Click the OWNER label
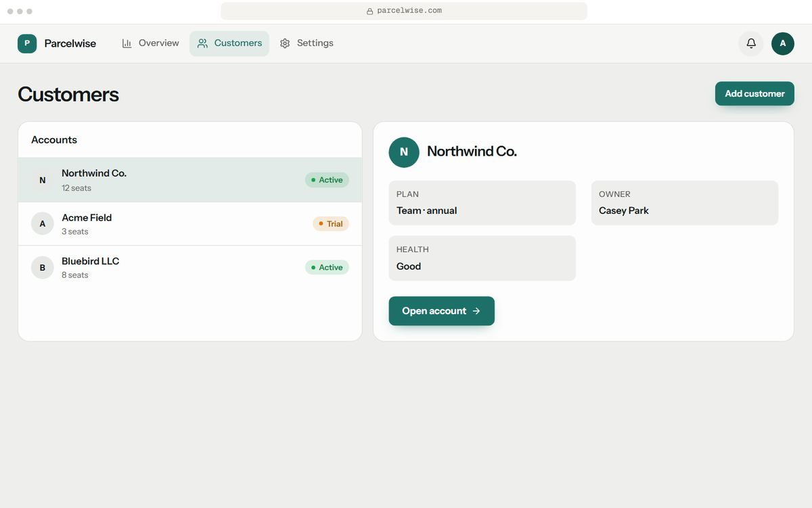Screen dimensions: 812x508 coord(614,194)
